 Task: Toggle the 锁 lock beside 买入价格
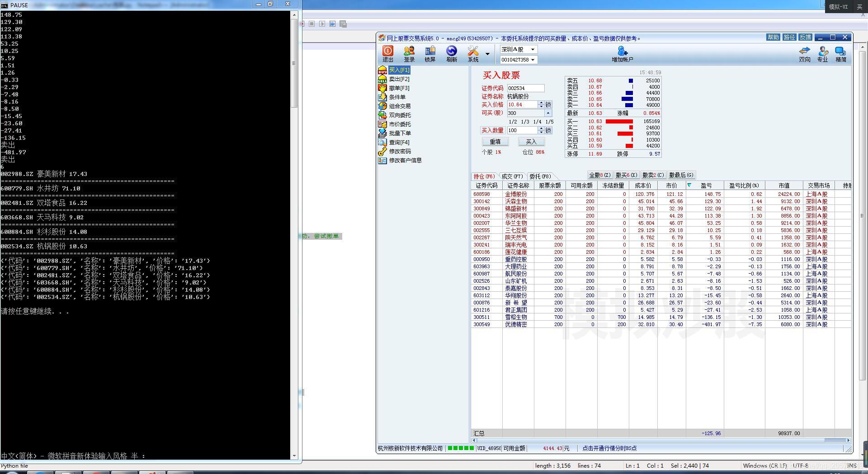548,104
